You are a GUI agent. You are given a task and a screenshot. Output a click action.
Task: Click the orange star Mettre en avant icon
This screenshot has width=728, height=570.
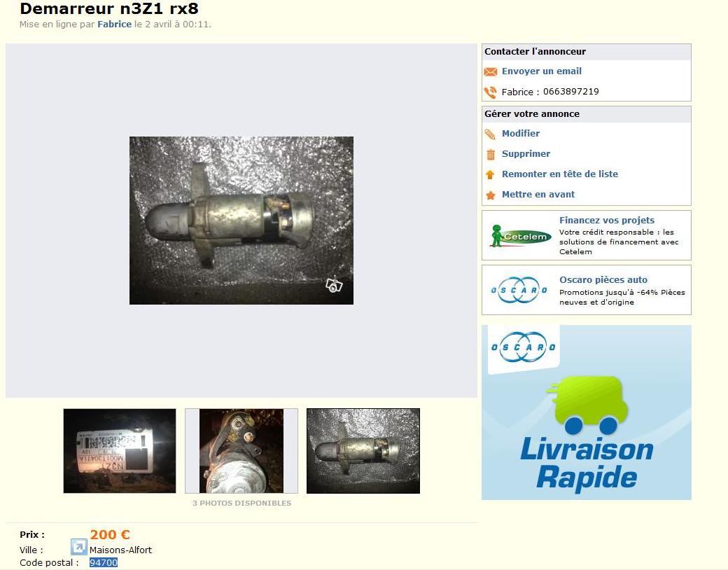click(491, 195)
